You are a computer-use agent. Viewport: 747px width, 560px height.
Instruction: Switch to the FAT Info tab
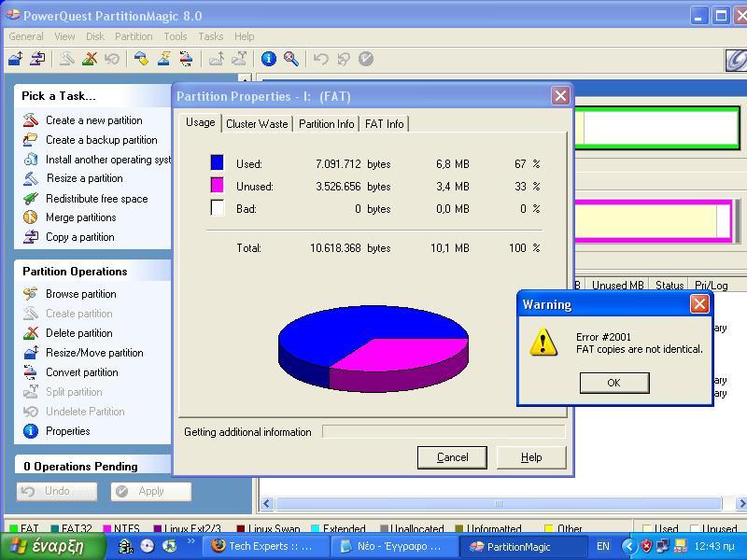pyautogui.click(x=384, y=124)
